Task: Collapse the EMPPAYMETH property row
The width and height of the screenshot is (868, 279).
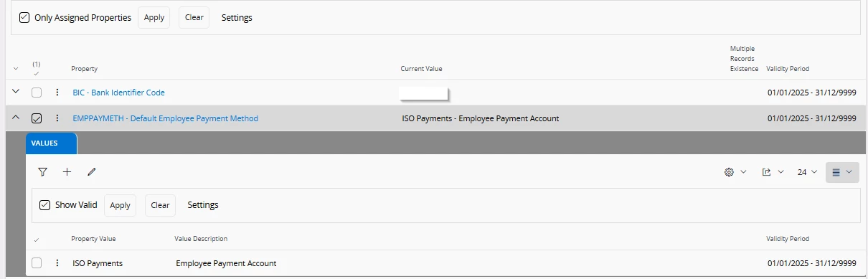Action: pyautogui.click(x=16, y=118)
